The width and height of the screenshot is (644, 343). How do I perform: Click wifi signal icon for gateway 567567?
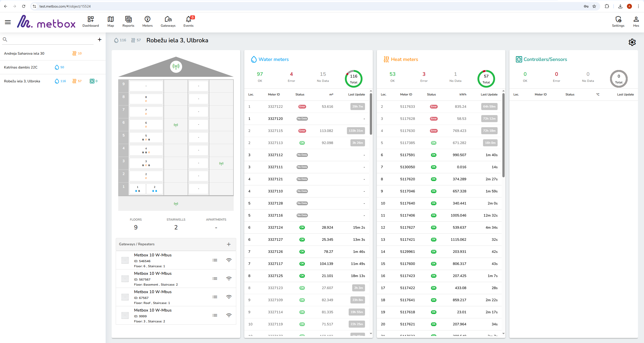(x=229, y=279)
